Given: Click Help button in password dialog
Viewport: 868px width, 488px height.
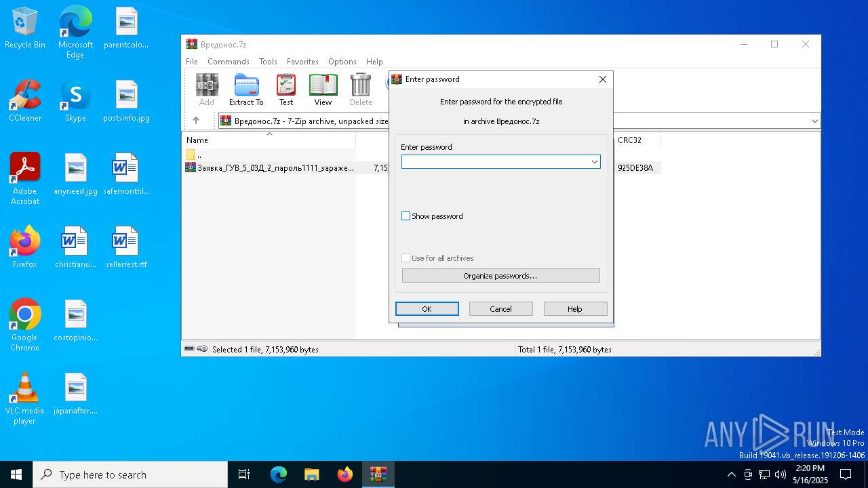Looking at the screenshot, I should (x=575, y=309).
